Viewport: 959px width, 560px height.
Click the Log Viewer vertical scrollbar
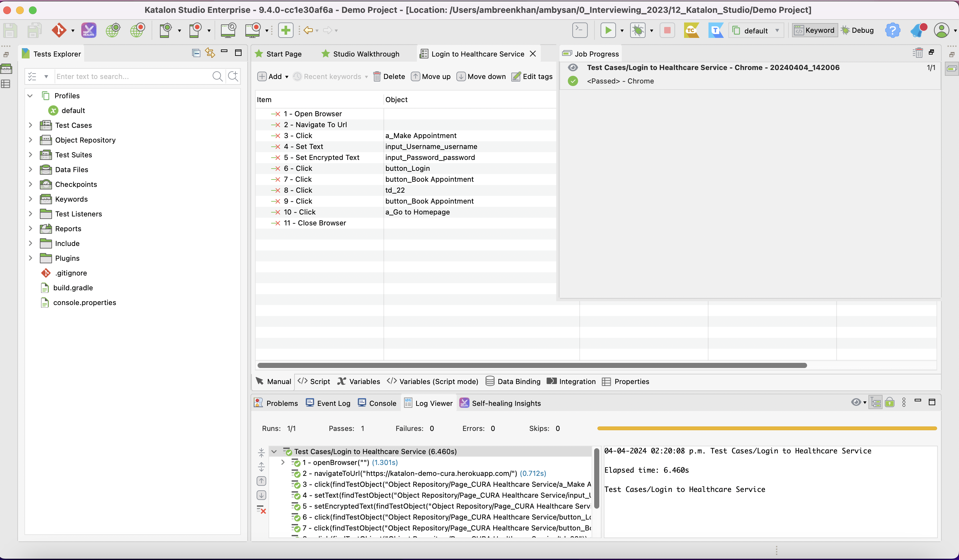[597, 478]
